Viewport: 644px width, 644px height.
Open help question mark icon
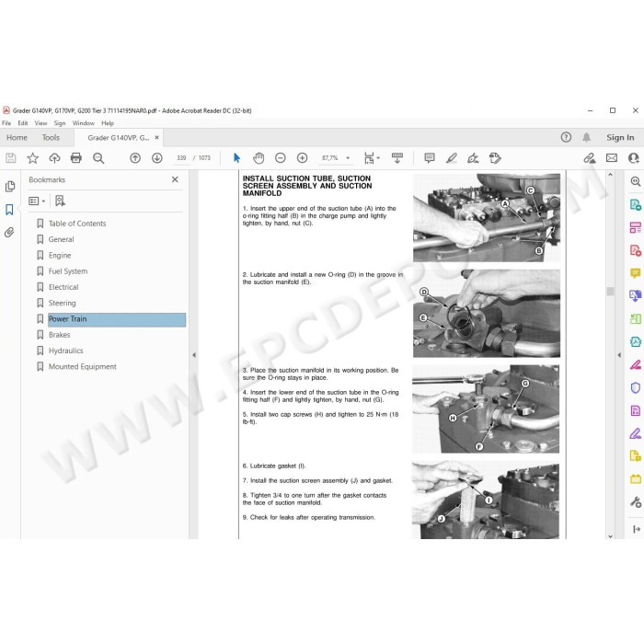coord(566,138)
